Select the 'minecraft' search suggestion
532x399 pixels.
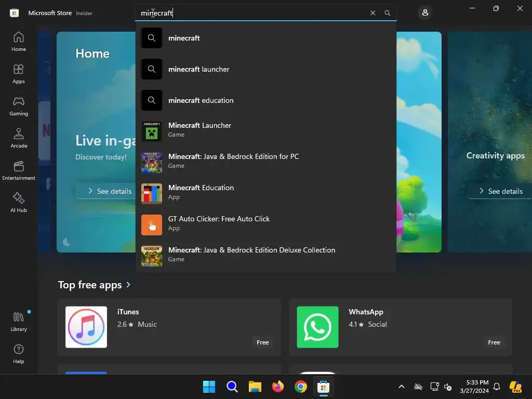click(x=265, y=38)
